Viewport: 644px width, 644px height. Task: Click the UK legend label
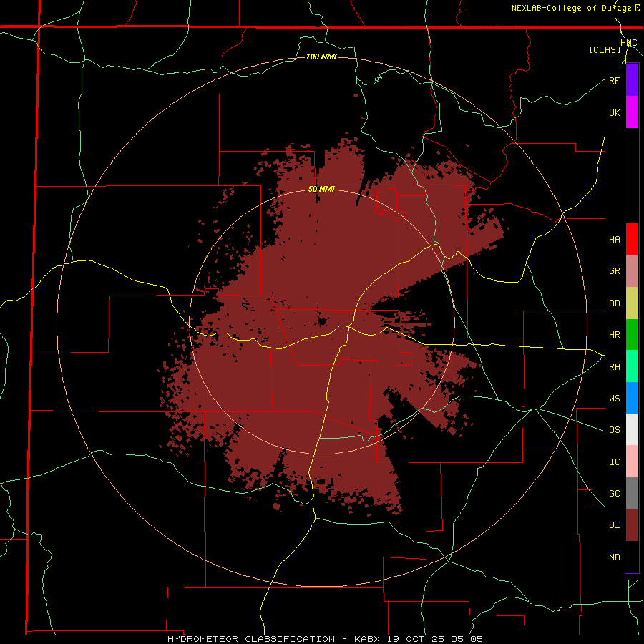(614, 112)
